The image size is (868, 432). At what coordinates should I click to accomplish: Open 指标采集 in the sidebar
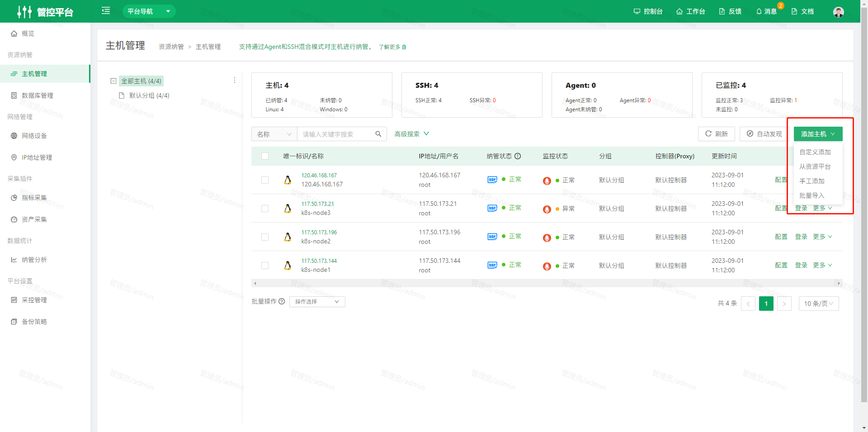(45, 198)
